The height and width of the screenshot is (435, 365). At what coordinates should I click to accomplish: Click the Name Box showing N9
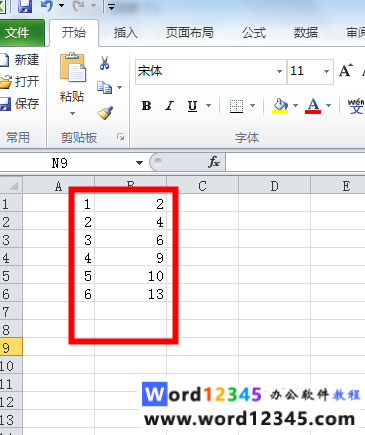[66, 163]
